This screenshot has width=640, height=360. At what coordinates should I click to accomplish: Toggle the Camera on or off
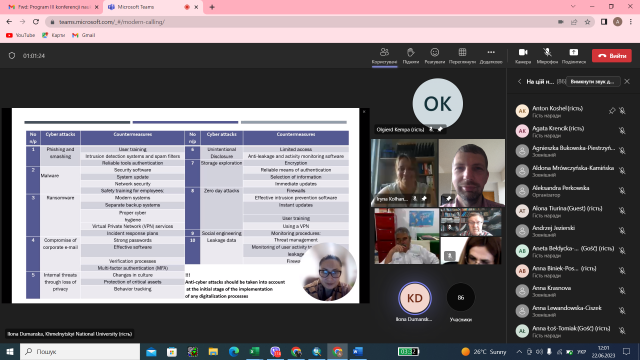(x=523, y=56)
